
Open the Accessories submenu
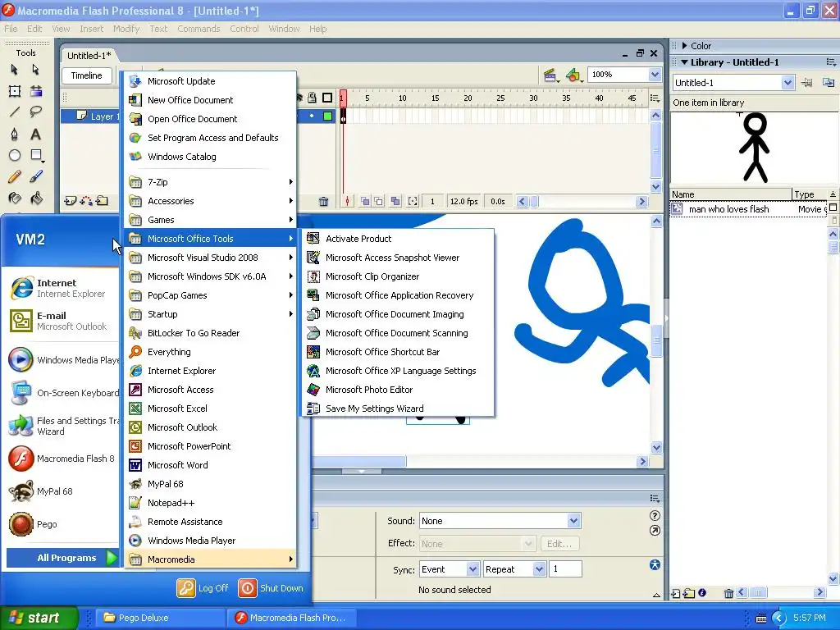211,201
